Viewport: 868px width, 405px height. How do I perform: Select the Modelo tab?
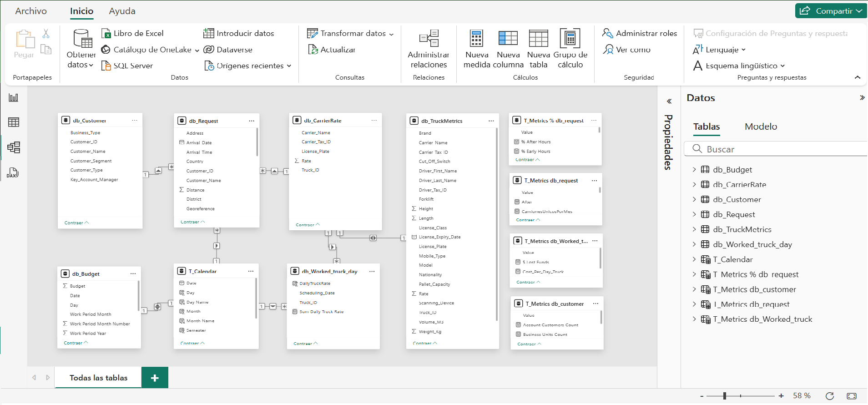tap(761, 127)
